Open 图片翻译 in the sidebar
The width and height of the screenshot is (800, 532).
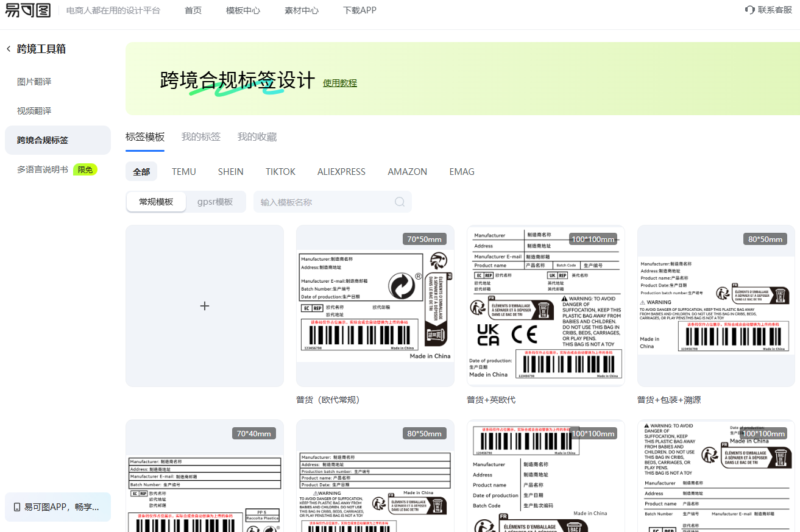[34, 82]
